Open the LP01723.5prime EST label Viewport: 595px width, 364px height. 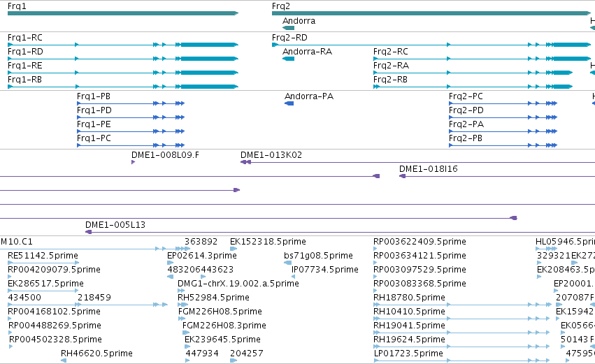click(408, 354)
